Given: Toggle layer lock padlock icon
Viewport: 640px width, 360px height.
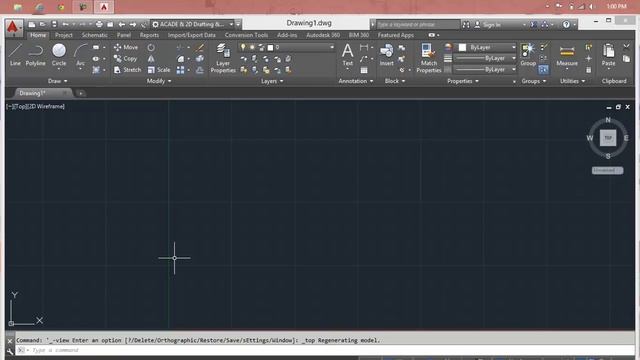Looking at the screenshot, I should coord(261,47).
